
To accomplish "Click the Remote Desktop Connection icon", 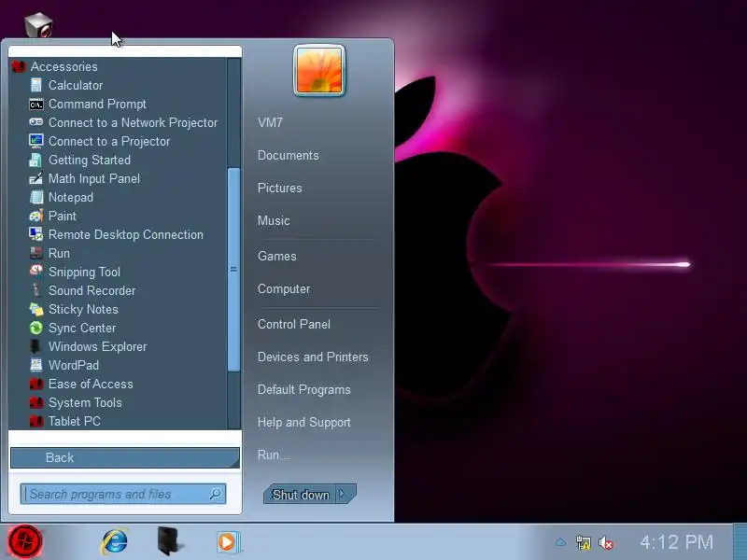I will [x=35, y=234].
